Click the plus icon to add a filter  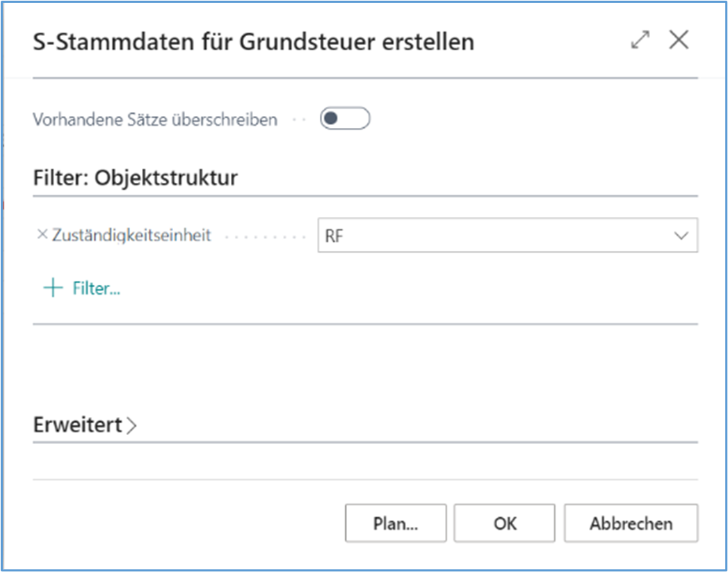point(53,288)
